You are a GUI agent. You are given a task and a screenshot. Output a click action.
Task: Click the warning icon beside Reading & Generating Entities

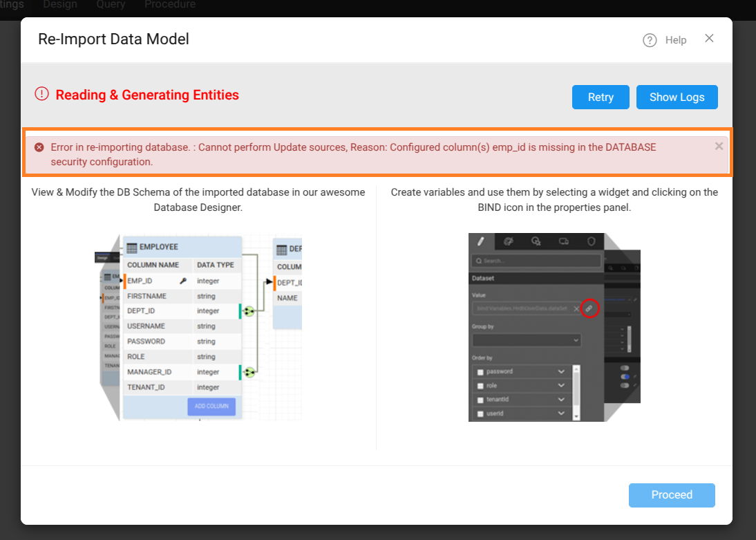click(42, 95)
